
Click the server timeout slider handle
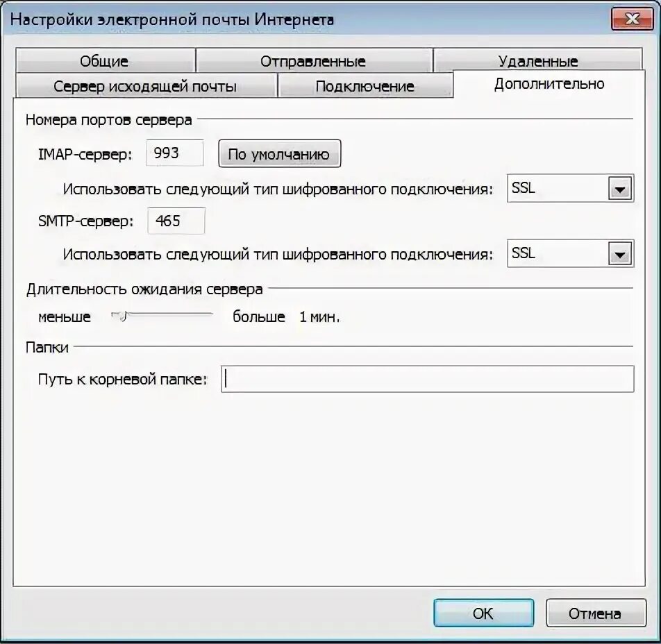(x=122, y=316)
